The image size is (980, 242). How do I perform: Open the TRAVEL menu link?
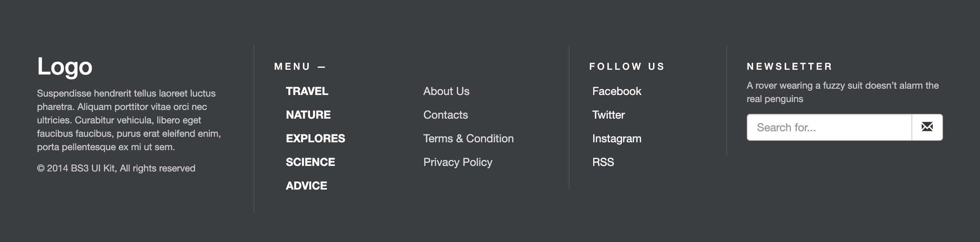pos(307,91)
